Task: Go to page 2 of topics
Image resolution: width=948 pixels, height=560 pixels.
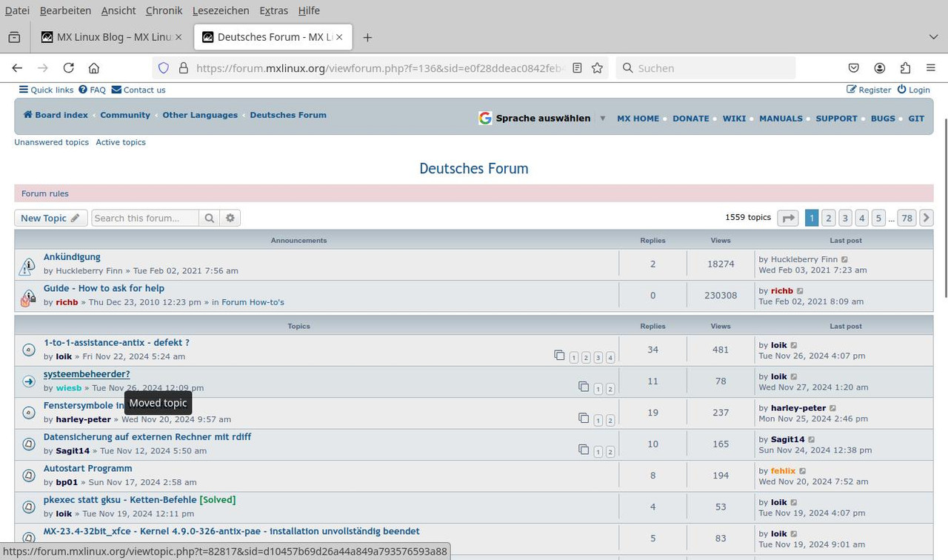Action: click(x=828, y=218)
